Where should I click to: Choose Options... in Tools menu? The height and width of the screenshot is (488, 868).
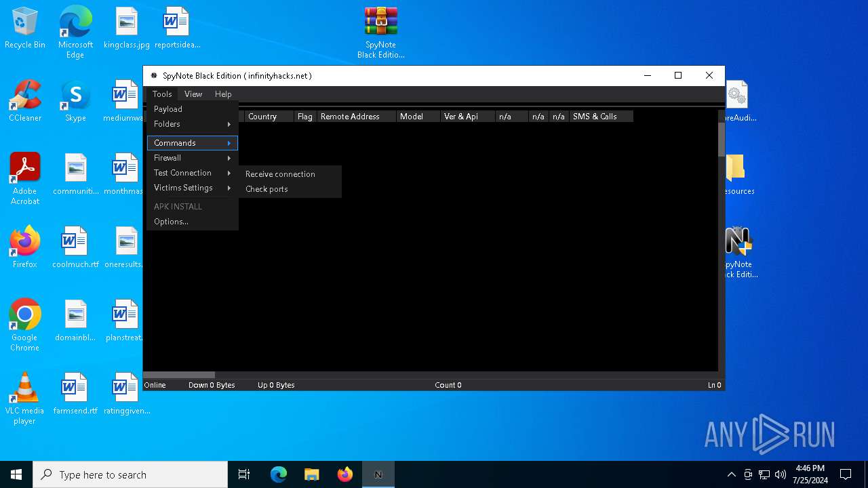193,222
